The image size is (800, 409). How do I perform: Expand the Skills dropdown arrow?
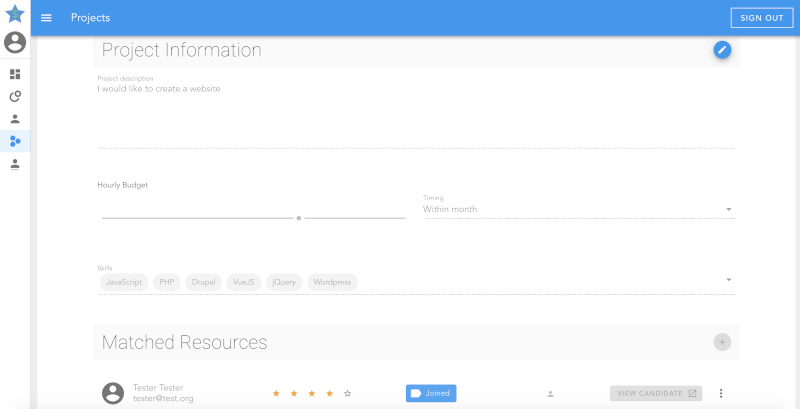[729, 279]
